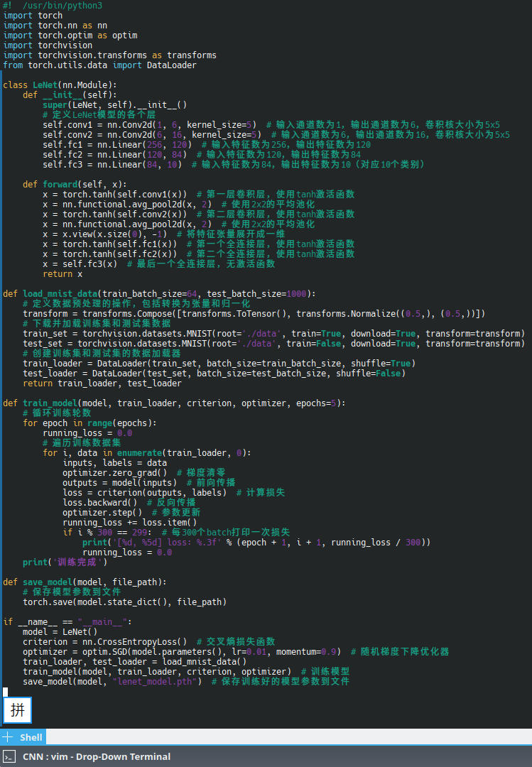Click 'torch.save(model.state_dict(), file_path)' line
532x767 pixels.
125,602
